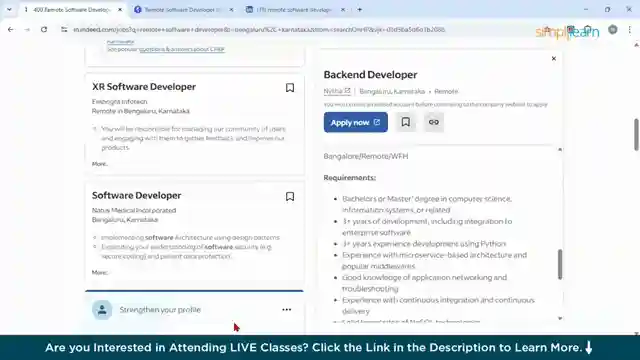Go back using browser back arrow

click(x=11, y=29)
